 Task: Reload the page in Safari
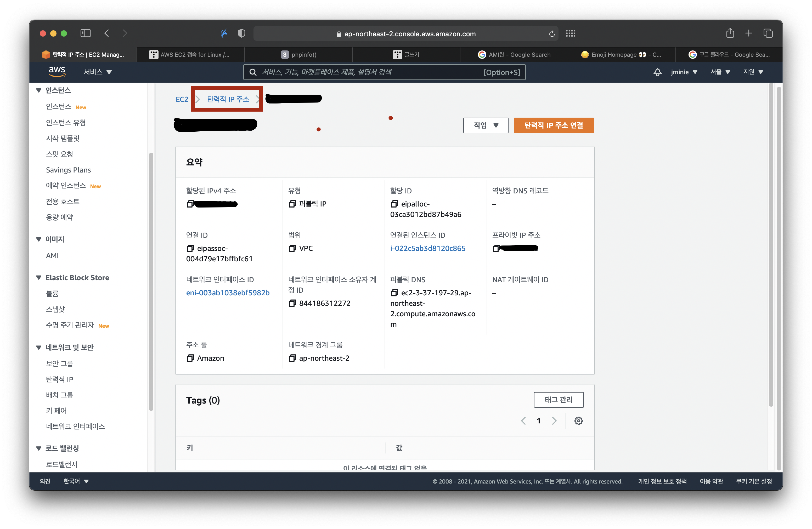pyautogui.click(x=552, y=34)
